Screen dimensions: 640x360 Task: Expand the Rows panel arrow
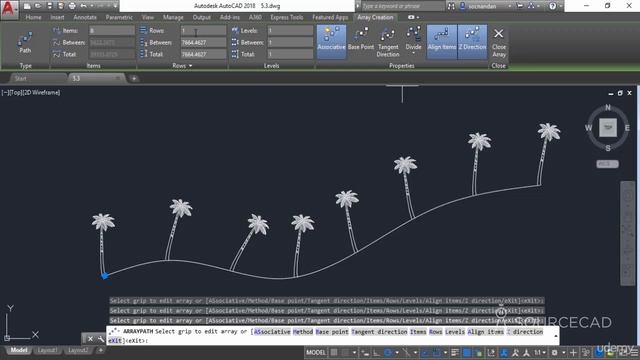[190, 66]
